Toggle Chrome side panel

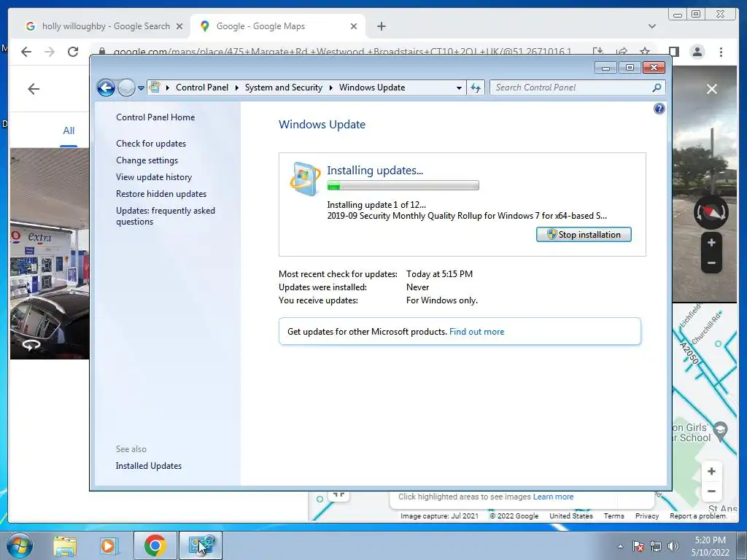(x=673, y=52)
